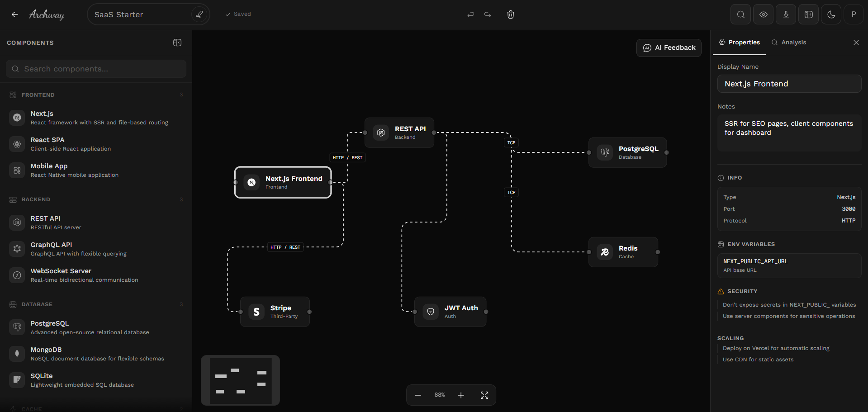868x412 pixels.
Task: Go back with the arrow button
Action: coord(15,14)
